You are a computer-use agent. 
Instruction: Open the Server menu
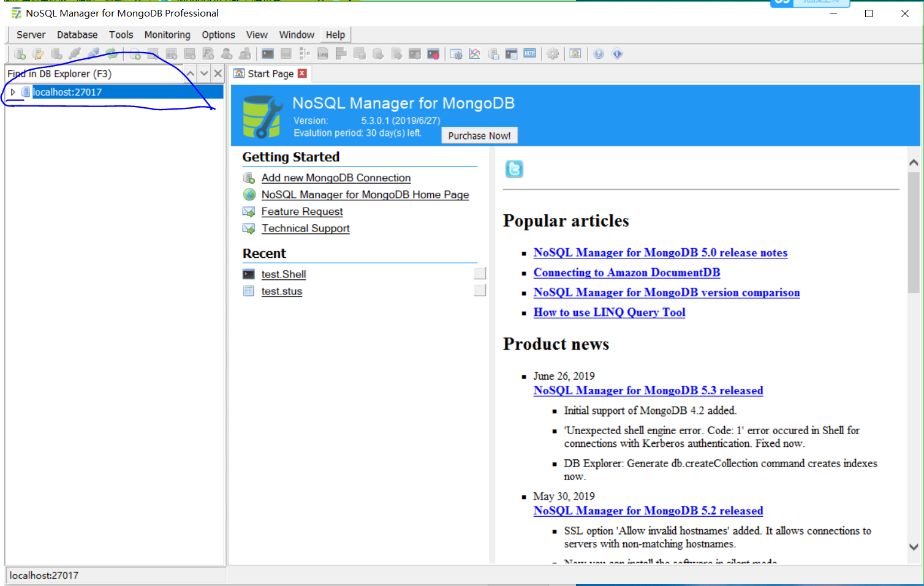(x=31, y=35)
